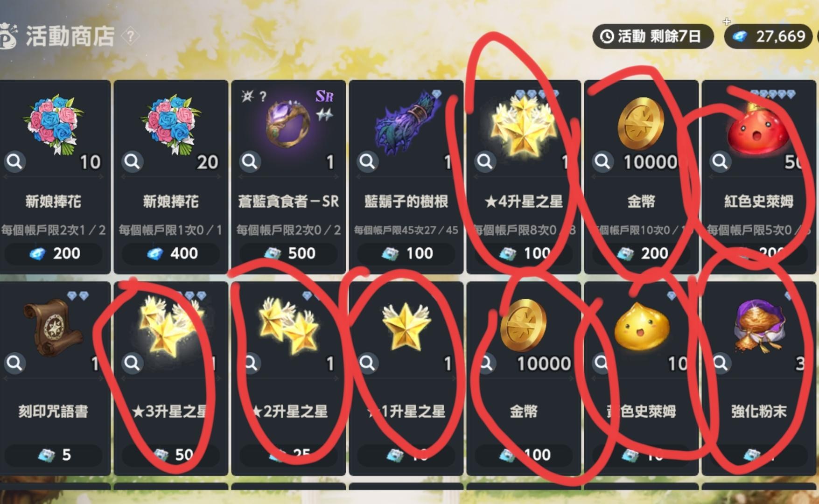Screen dimensions: 819x504
Task: Buy first 新娘捧花 for 200 gems
Action: point(54,253)
